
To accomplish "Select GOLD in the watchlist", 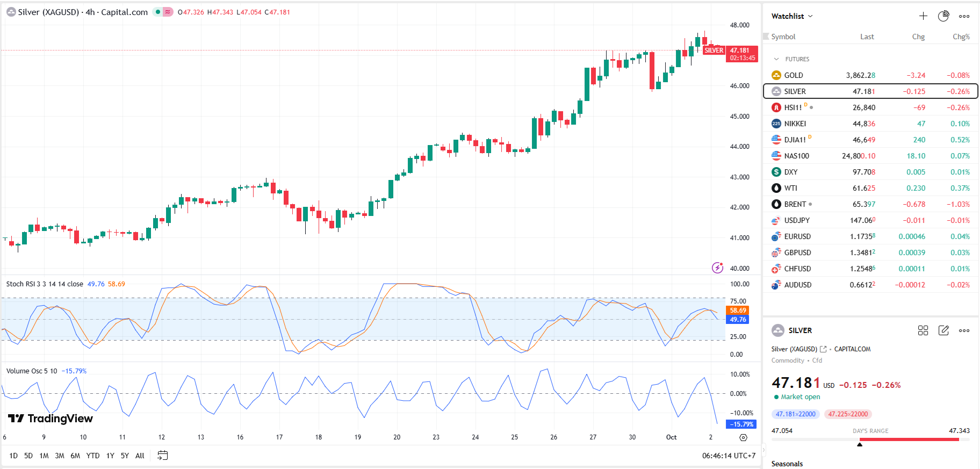I will point(794,75).
